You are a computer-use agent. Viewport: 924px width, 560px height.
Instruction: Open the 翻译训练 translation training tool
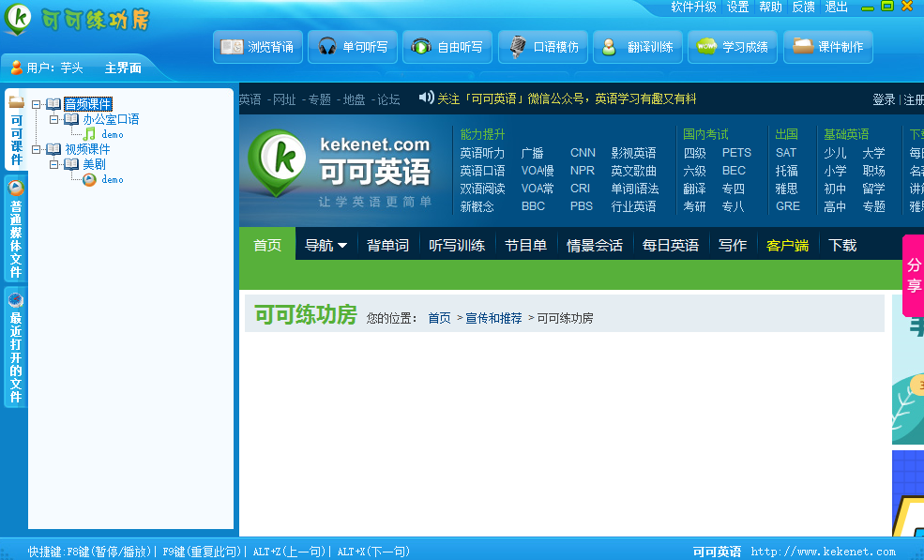638,47
